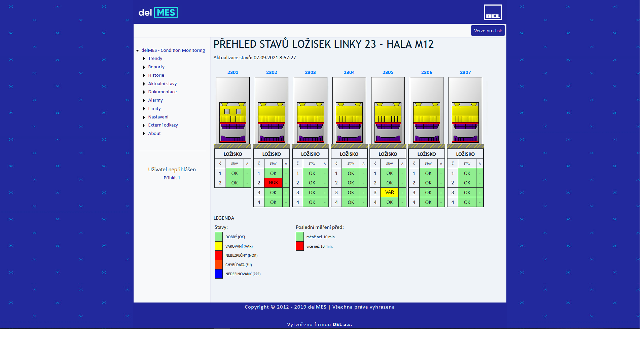644x355 pixels.
Task: Click red NOK status cell
Action: (x=273, y=183)
